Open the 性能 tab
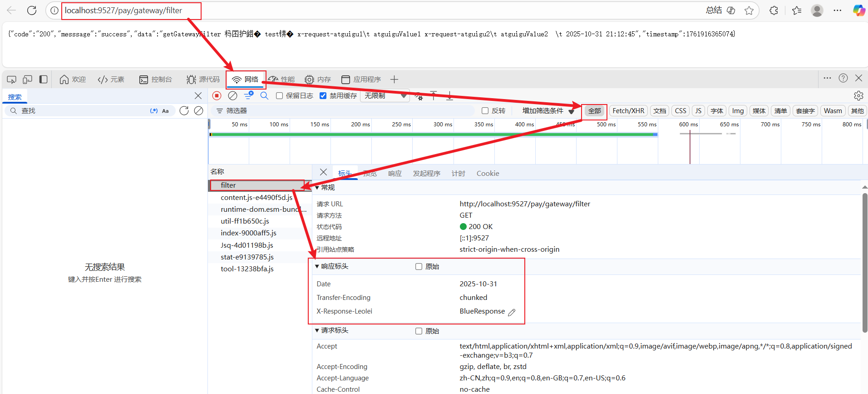The width and height of the screenshot is (868, 394). point(281,80)
